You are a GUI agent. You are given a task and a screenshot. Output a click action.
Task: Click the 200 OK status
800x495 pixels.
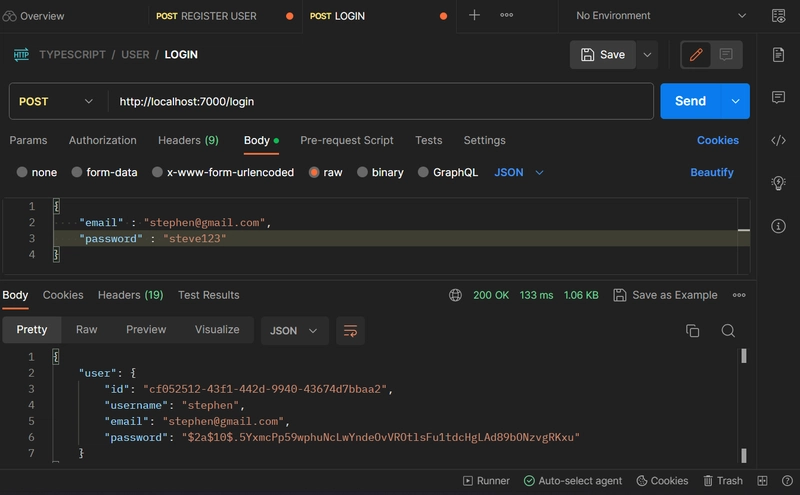[491, 295]
